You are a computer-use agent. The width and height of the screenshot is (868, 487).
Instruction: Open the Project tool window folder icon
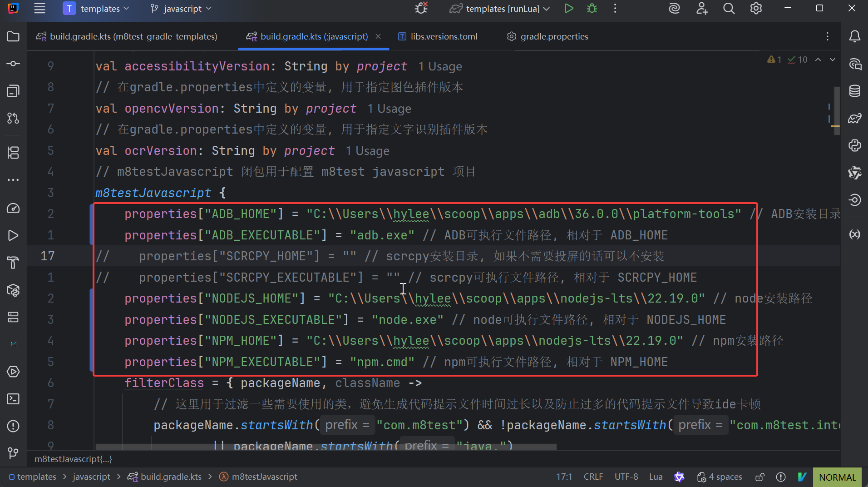(x=13, y=36)
